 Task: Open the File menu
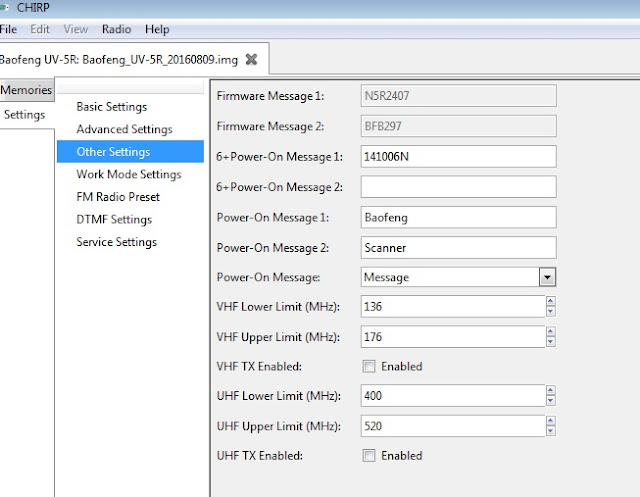coord(8,29)
